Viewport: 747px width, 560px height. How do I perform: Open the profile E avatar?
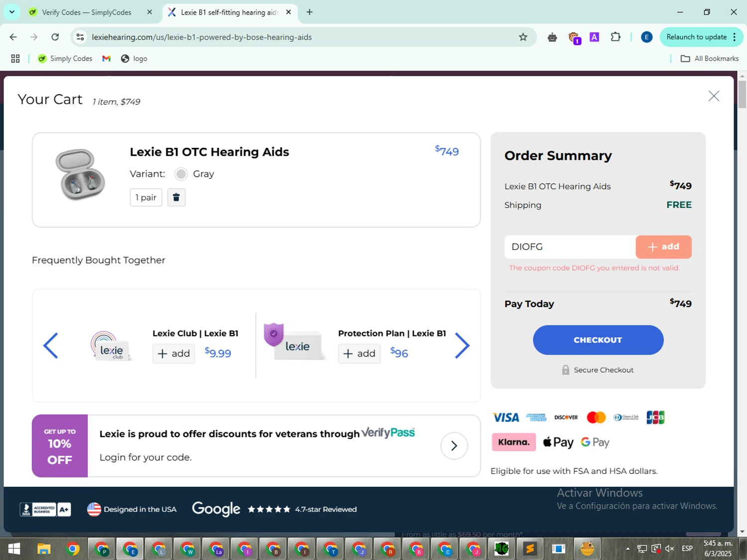(x=646, y=37)
